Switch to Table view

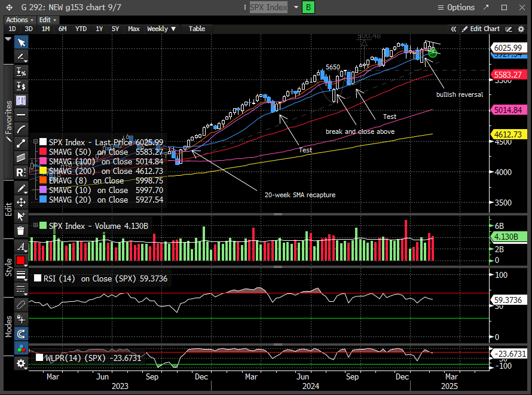(197, 29)
